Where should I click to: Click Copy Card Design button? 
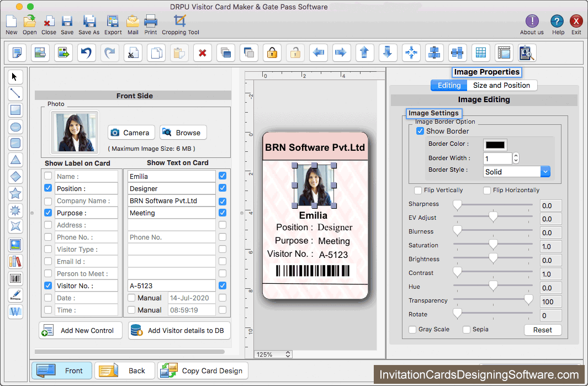[x=203, y=371]
